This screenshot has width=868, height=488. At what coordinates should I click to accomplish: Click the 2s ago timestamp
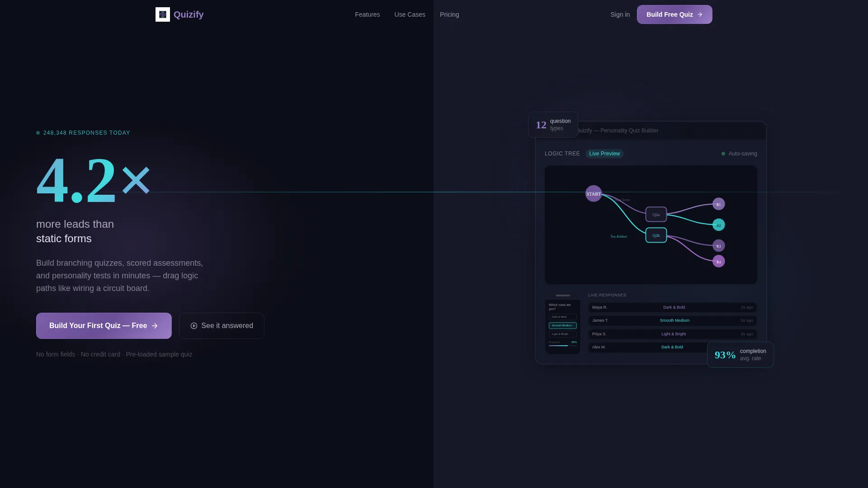click(747, 307)
